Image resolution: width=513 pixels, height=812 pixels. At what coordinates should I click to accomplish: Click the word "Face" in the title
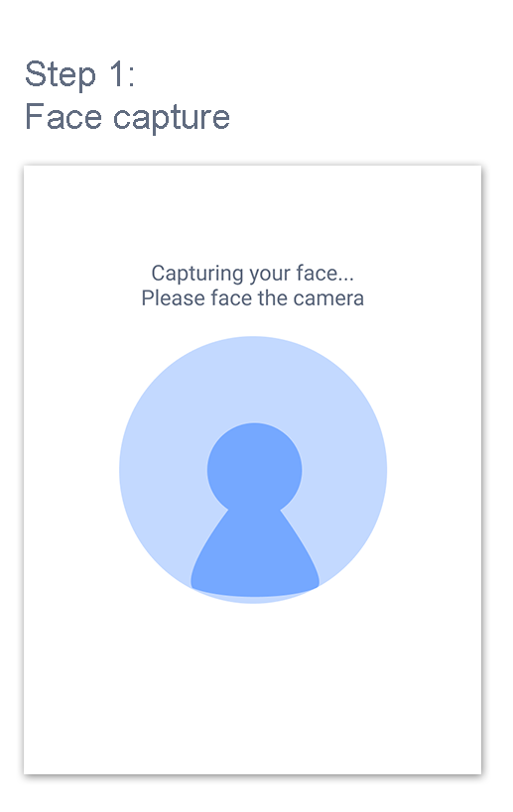point(64,117)
